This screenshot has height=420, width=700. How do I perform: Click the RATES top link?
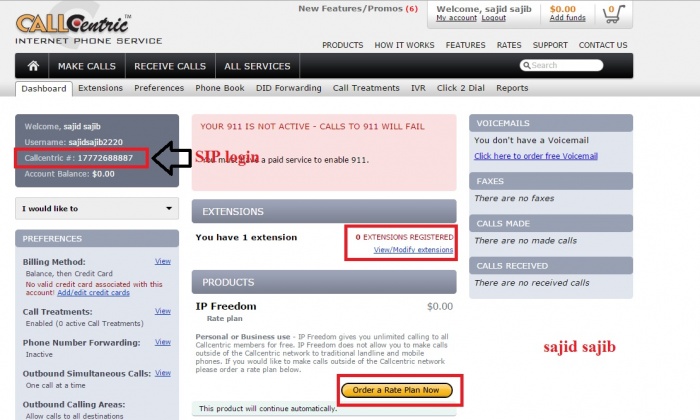pos(509,45)
